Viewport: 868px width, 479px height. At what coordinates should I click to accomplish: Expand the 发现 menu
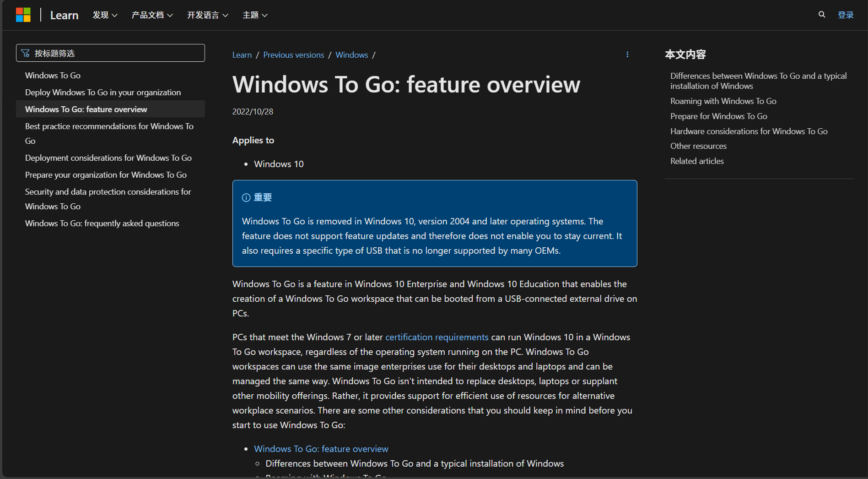[104, 15]
